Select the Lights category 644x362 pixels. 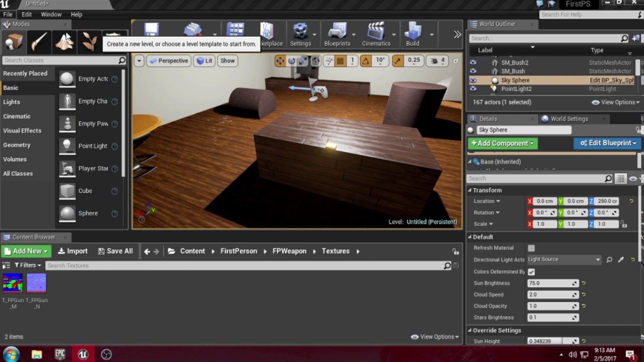(x=12, y=102)
